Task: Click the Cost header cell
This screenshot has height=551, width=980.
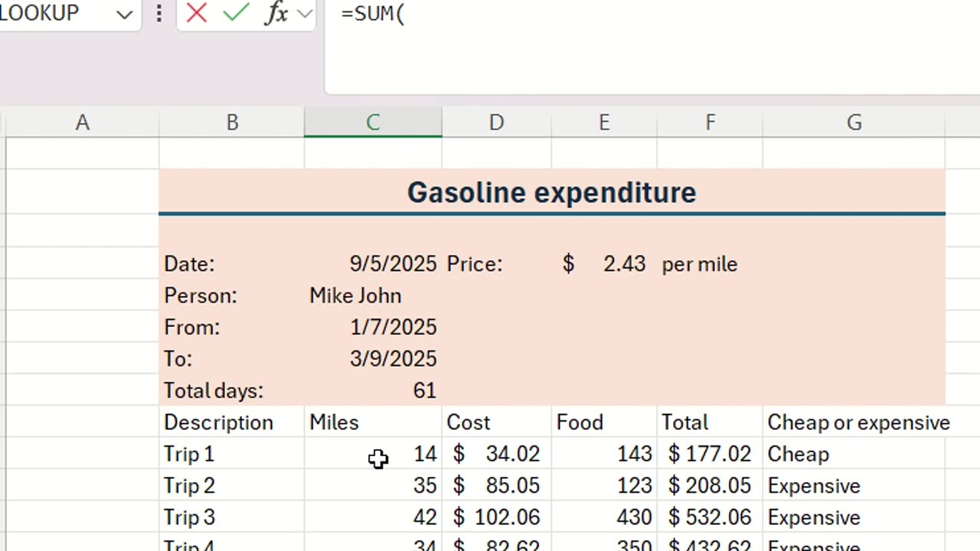Action: pyautogui.click(x=496, y=422)
